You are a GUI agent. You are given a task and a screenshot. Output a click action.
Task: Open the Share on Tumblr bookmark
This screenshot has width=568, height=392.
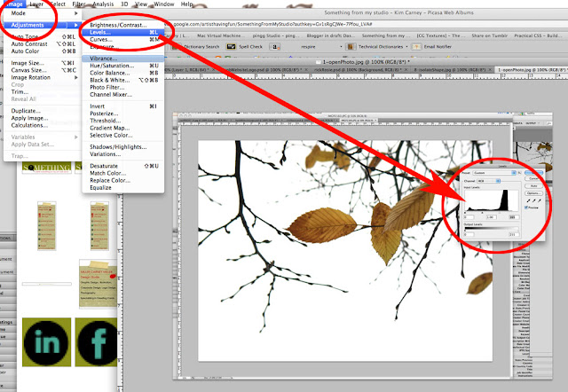pyautogui.click(x=489, y=35)
